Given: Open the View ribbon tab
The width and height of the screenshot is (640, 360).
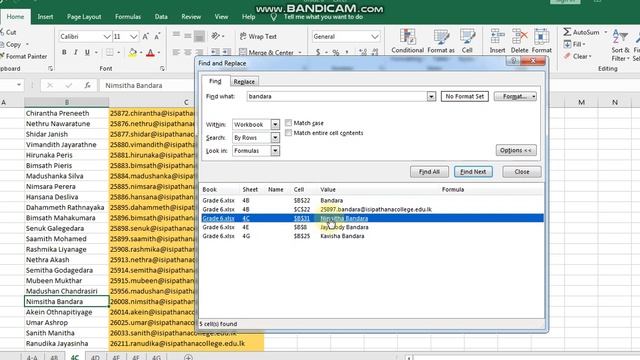Looking at the screenshot, I should 221,17.
